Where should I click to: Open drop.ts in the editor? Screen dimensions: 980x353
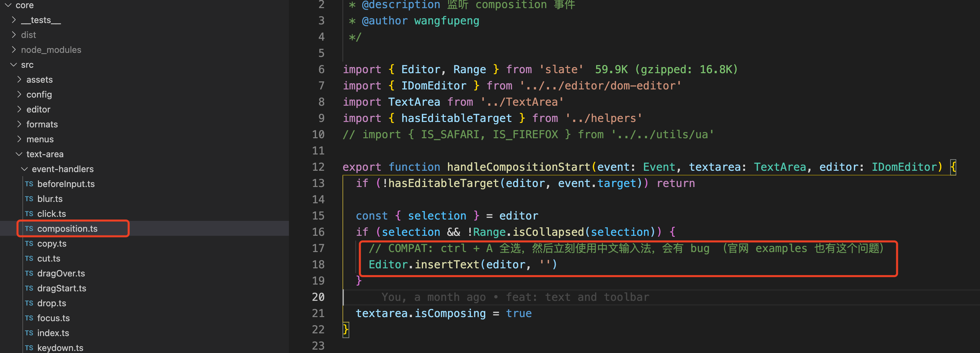click(x=51, y=303)
